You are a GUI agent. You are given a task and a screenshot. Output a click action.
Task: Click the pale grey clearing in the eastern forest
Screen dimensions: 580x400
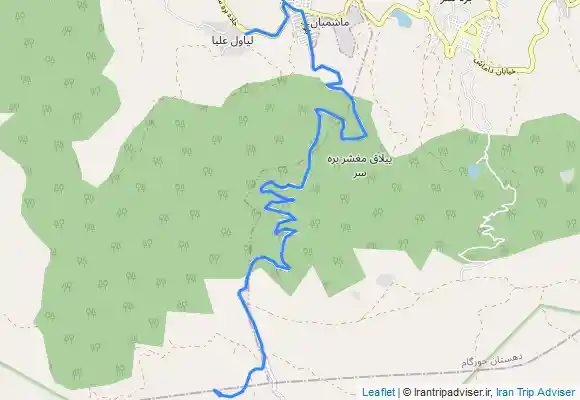coord(567,176)
